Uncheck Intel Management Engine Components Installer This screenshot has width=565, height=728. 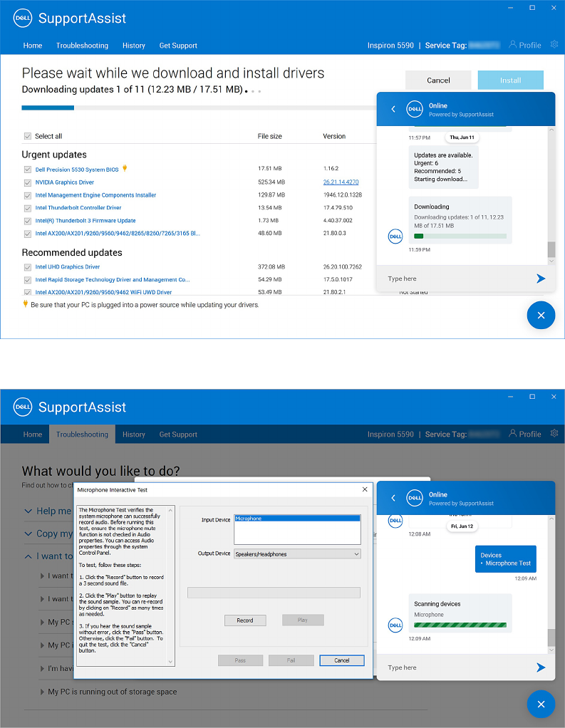point(27,195)
